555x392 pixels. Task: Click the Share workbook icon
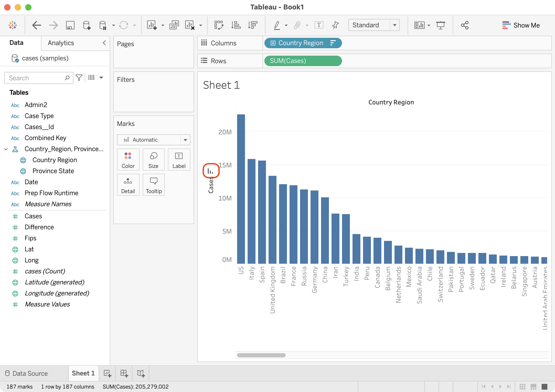click(465, 25)
